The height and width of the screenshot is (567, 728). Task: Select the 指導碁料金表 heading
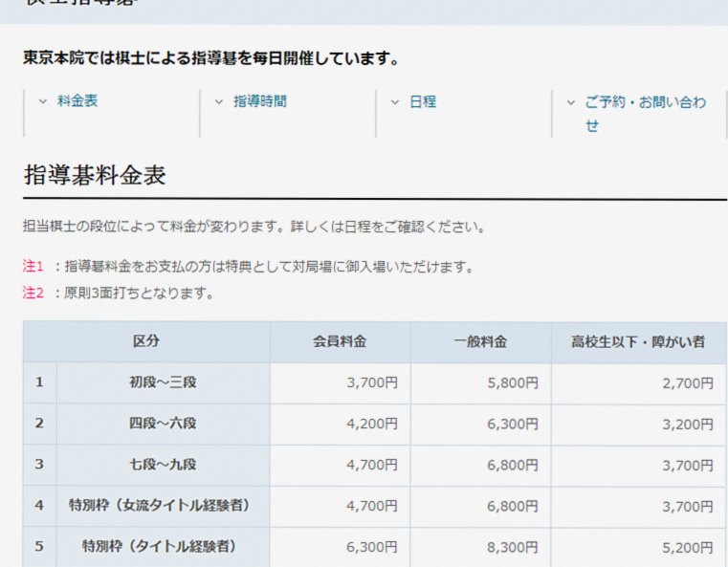pos(95,175)
